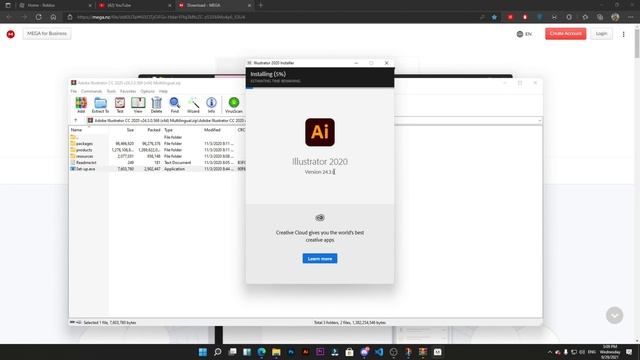Viewport: 640px width, 360px height.
Task: Open File Explorer from taskbar
Action: point(276,352)
